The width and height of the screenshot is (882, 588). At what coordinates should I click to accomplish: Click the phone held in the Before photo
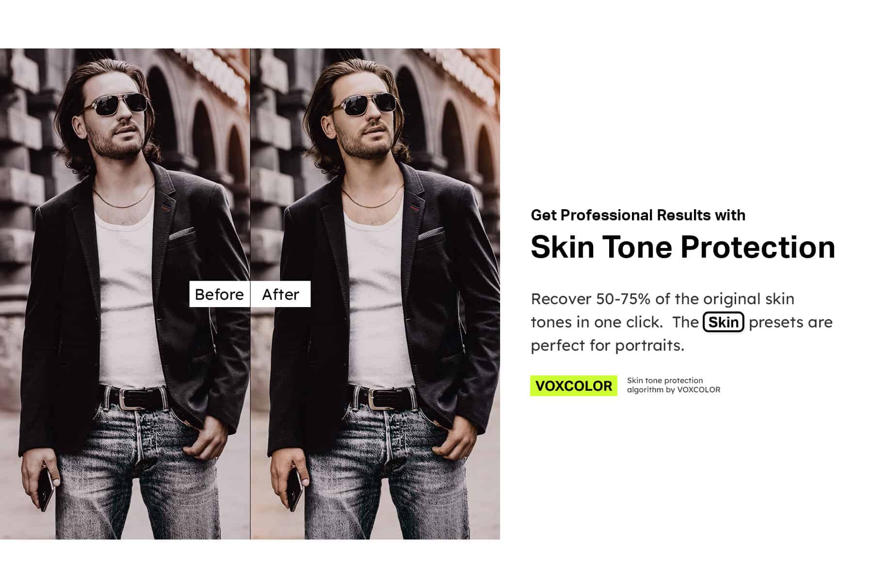pos(45,487)
